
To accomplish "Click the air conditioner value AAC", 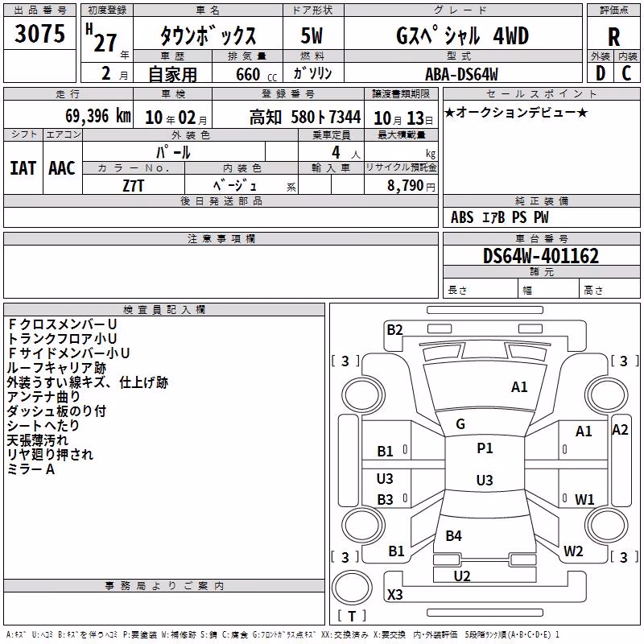I will click(x=62, y=168).
